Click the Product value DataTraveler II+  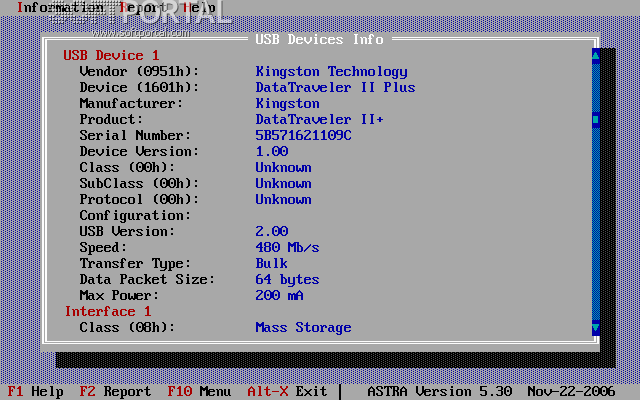pos(319,120)
